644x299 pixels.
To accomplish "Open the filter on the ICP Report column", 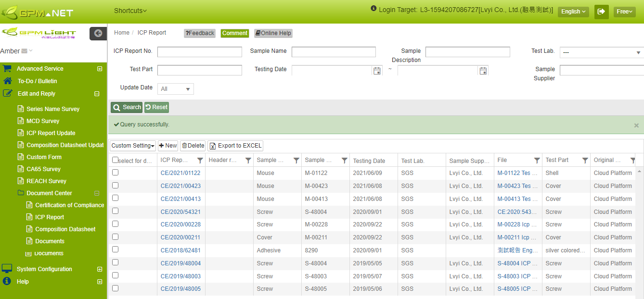I will [200, 161].
